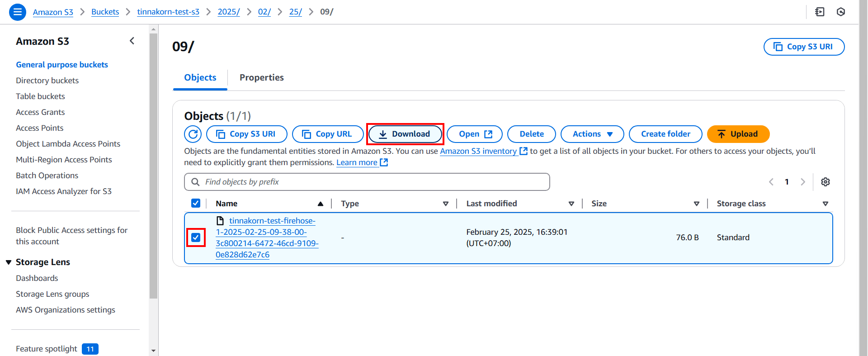Open Storage Lens groups
Image resolution: width=868 pixels, height=356 pixels.
(x=52, y=294)
